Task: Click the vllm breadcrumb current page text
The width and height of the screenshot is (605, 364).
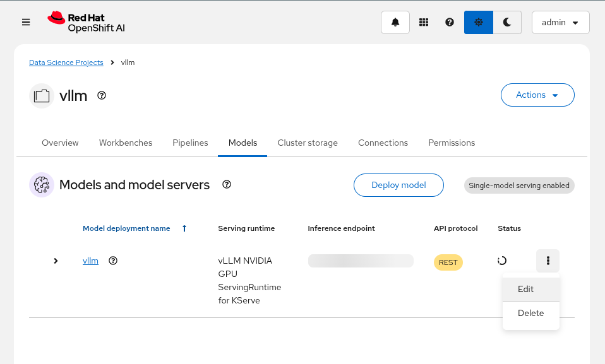Action: pos(128,62)
